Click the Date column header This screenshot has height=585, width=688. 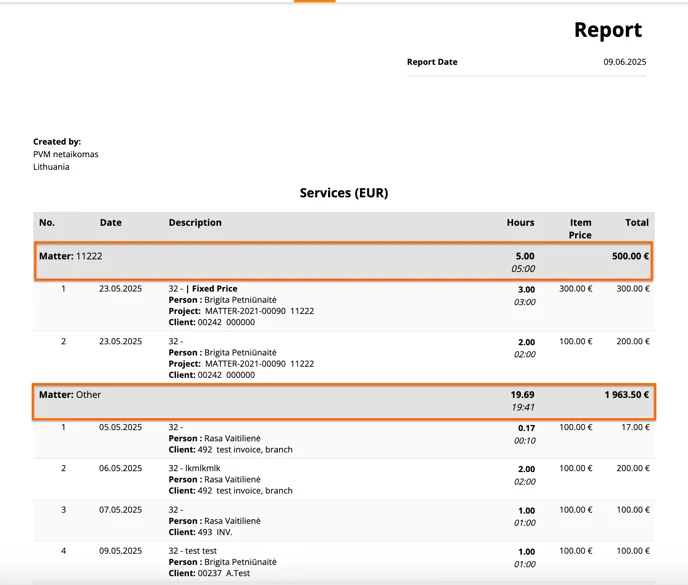tap(111, 223)
